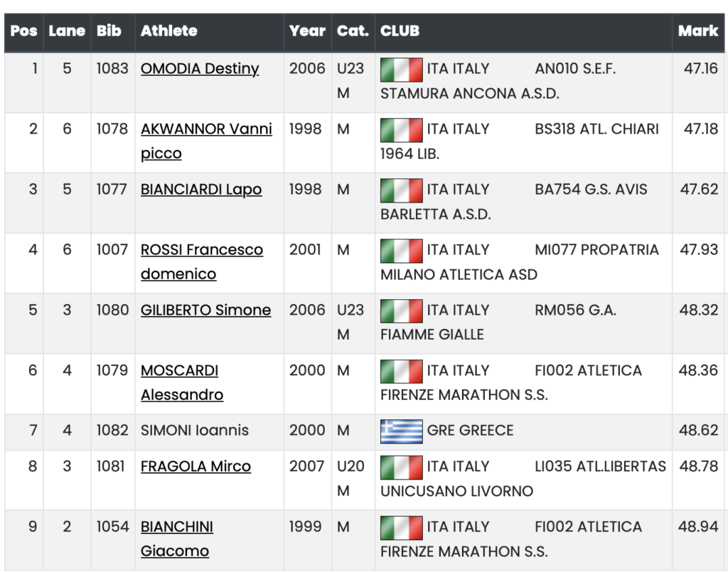Open BIANCHINI Giacomo's athlete link

pos(177,527)
